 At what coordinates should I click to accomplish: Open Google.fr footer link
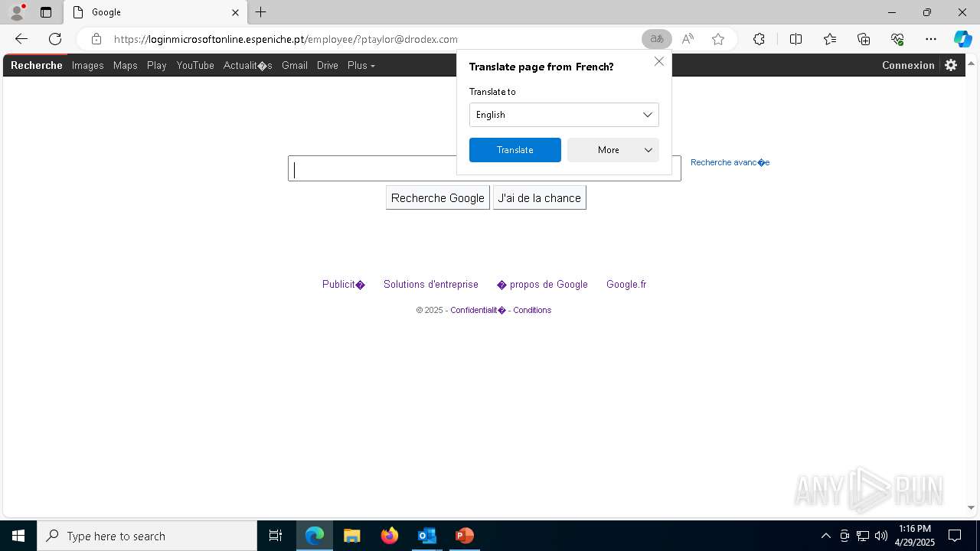tap(626, 285)
